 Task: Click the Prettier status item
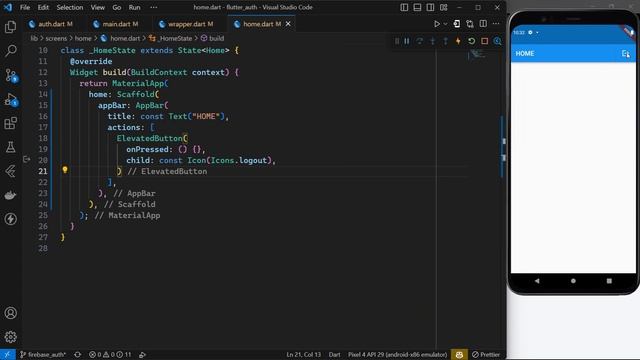(486, 354)
